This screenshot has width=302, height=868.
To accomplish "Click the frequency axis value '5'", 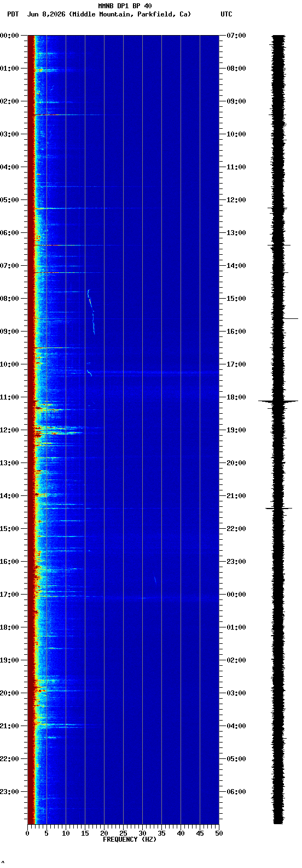I will tap(47, 833).
